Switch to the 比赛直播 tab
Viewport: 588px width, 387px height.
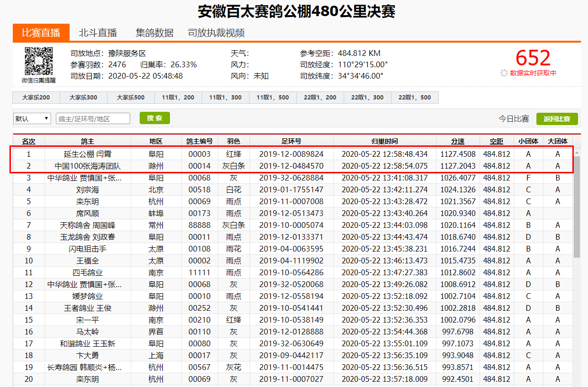41,33
